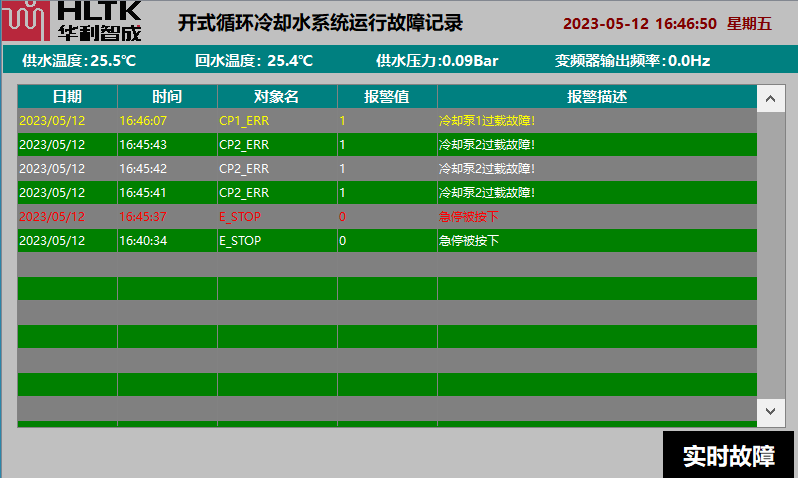
Task: Click the HLTK 华利智成 logo
Action: [72, 21]
